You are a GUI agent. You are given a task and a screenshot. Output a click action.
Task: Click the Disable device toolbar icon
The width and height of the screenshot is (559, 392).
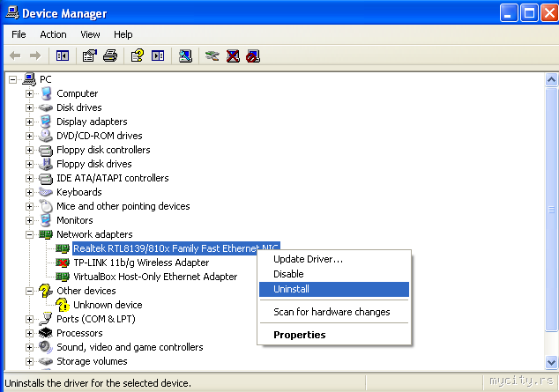tap(253, 55)
